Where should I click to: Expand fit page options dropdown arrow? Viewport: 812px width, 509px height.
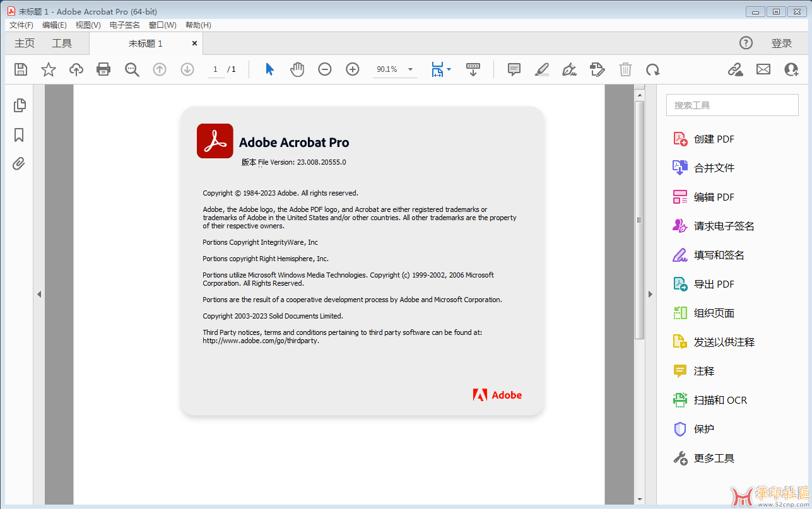coord(449,69)
